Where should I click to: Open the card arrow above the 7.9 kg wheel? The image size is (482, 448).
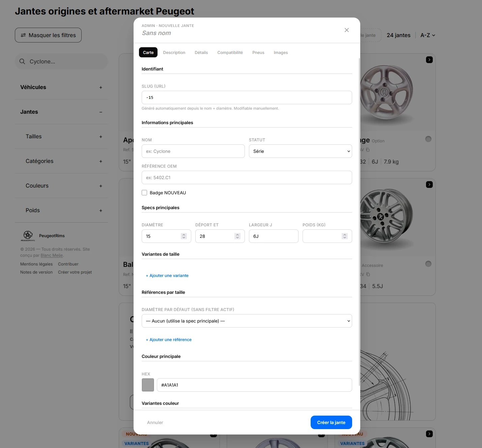[429, 60]
